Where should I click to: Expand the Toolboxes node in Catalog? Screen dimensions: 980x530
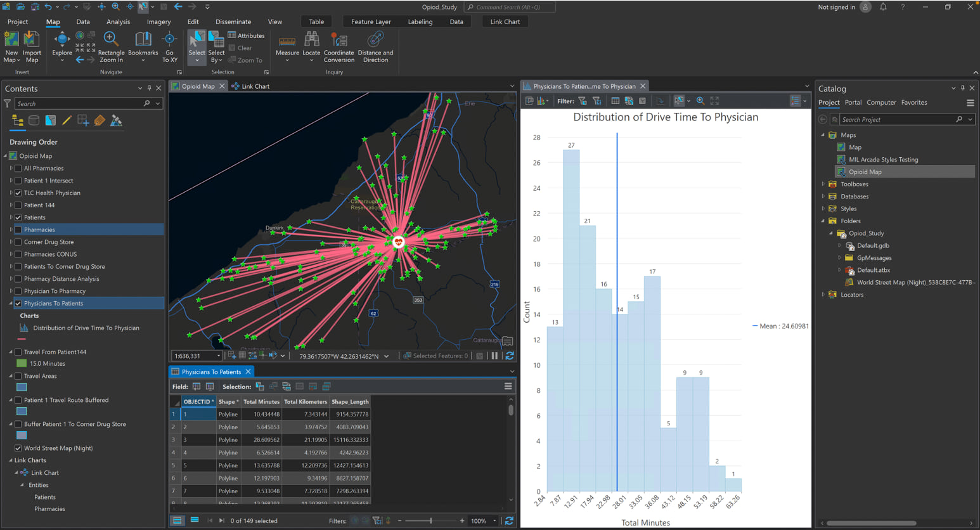tap(823, 184)
